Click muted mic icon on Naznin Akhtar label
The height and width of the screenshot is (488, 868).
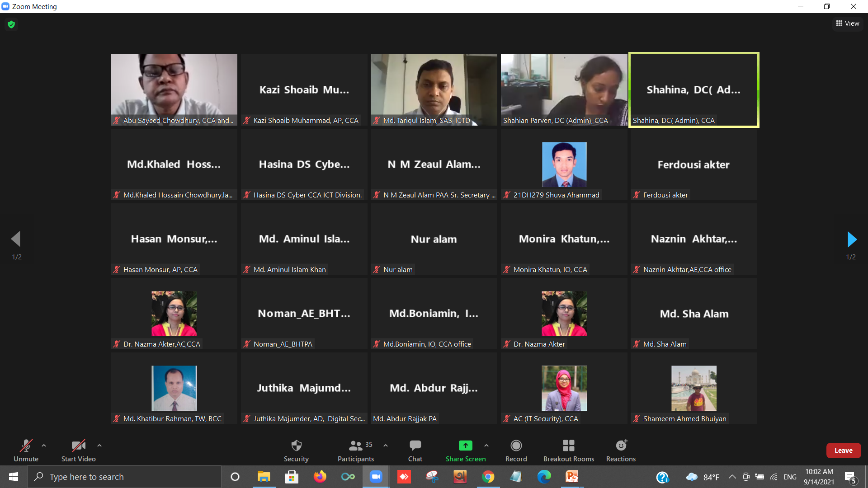pos(637,269)
